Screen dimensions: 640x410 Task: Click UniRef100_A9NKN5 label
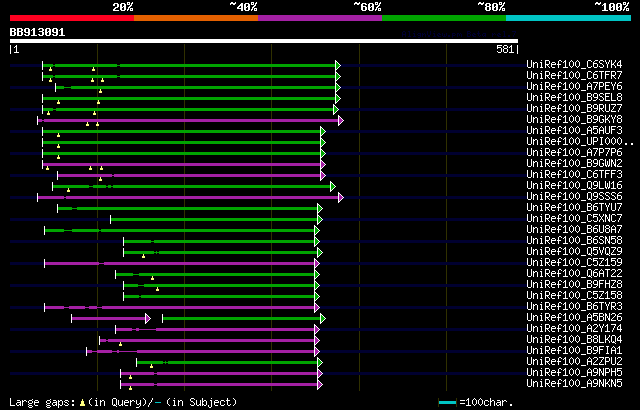click(x=574, y=384)
